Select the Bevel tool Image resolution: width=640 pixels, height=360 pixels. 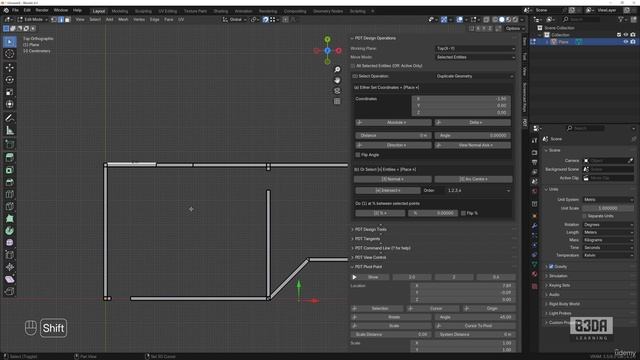(9, 182)
